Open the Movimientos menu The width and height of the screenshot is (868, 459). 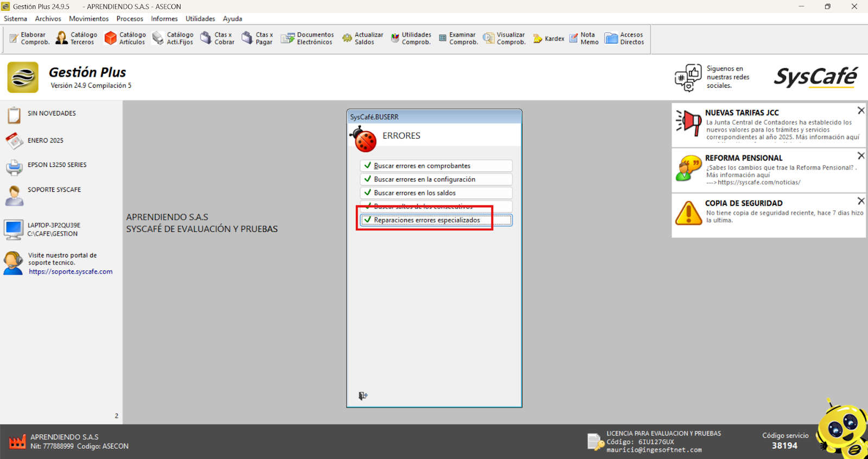click(88, 18)
